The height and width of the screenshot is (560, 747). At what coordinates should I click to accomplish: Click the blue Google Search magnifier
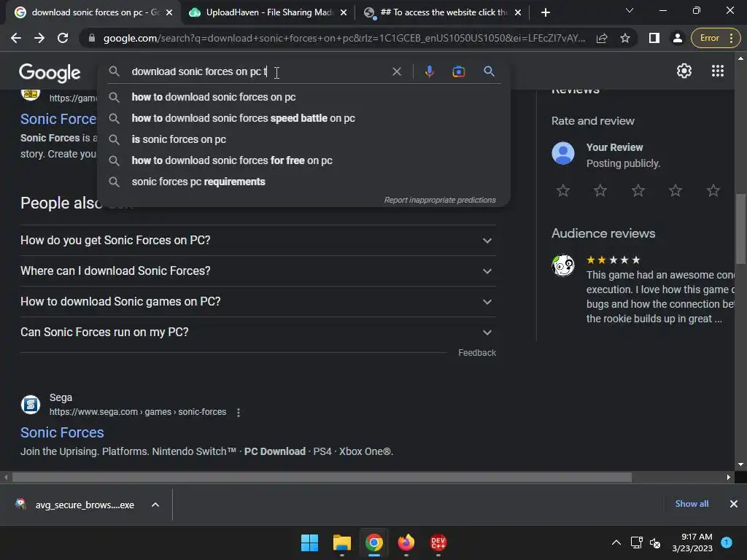click(x=489, y=71)
